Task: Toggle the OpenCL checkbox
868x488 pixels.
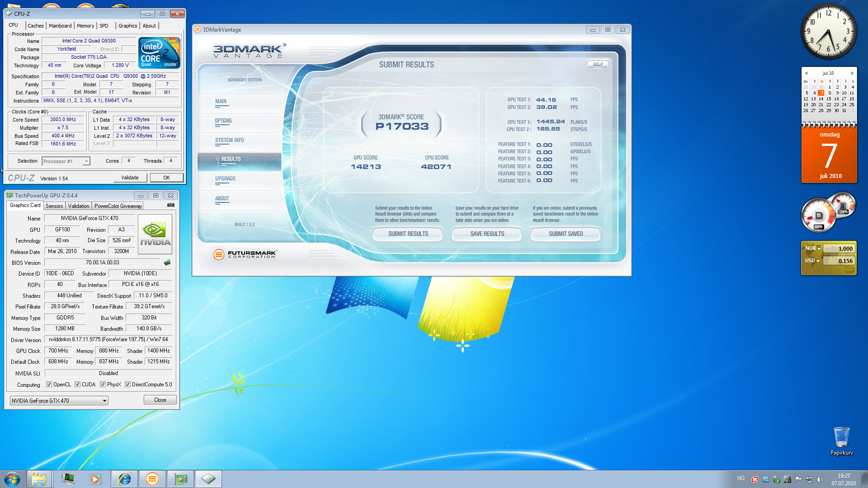Action: (x=49, y=385)
